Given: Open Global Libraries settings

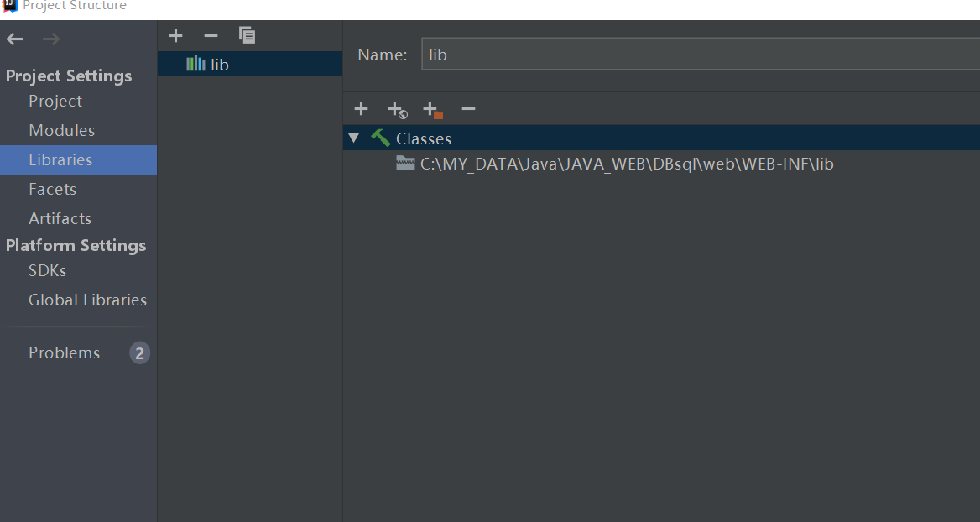Looking at the screenshot, I should tap(87, 300).
